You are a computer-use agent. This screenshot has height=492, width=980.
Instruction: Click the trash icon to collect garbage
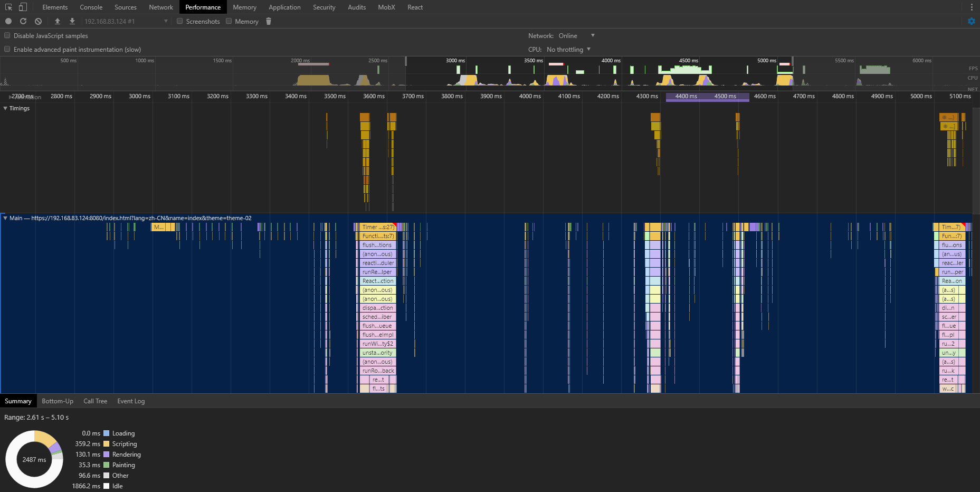tap(269, 21)
